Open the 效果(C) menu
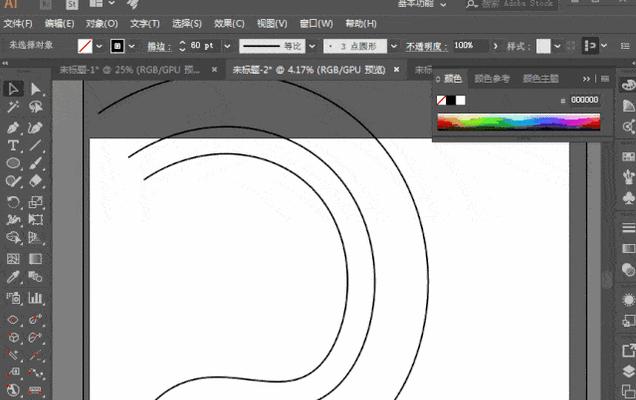The height and width of the screenshot is (400, 636). (x=230, y=24)
